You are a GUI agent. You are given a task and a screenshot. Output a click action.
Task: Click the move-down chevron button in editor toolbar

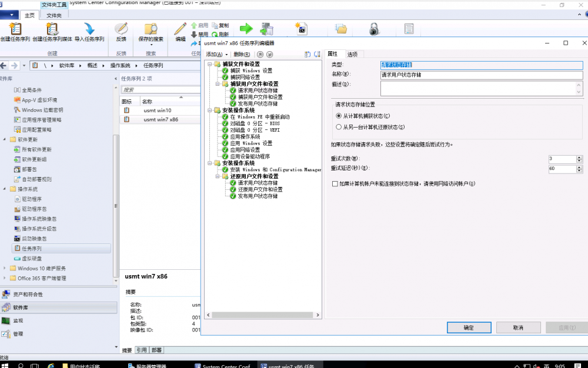(x=270, y=54)
